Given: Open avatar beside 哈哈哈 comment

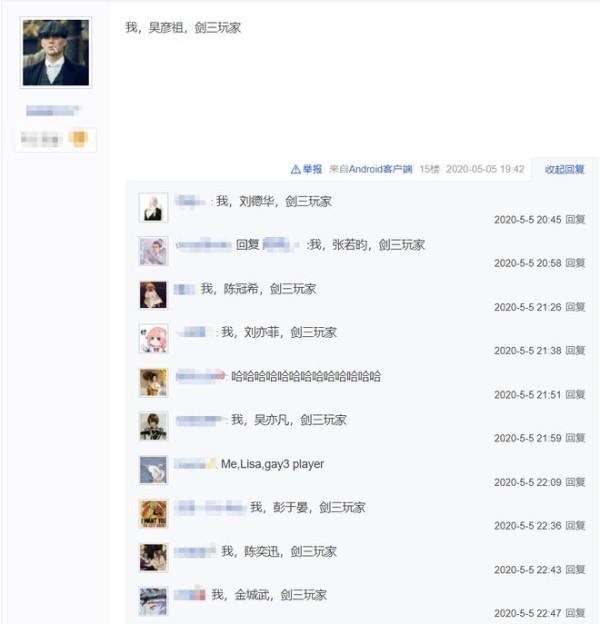Looking at the screenshot, I should click(153, 382).
